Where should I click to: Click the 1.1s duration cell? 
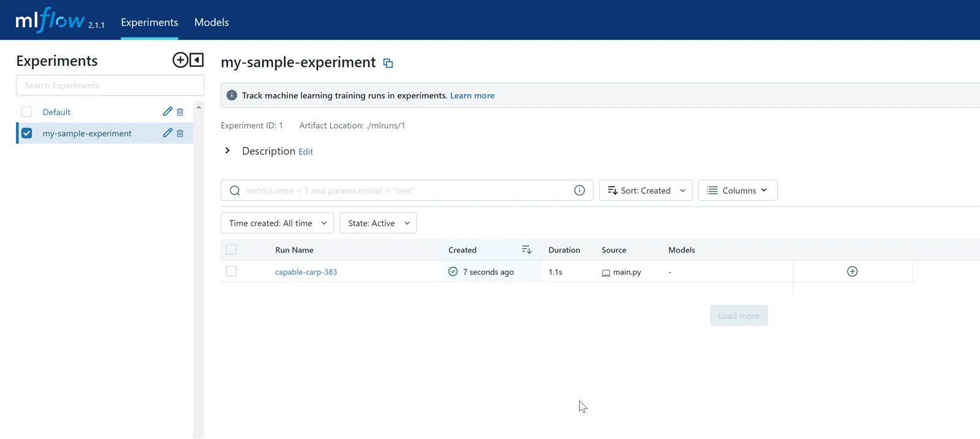click(x=556, y=272)
